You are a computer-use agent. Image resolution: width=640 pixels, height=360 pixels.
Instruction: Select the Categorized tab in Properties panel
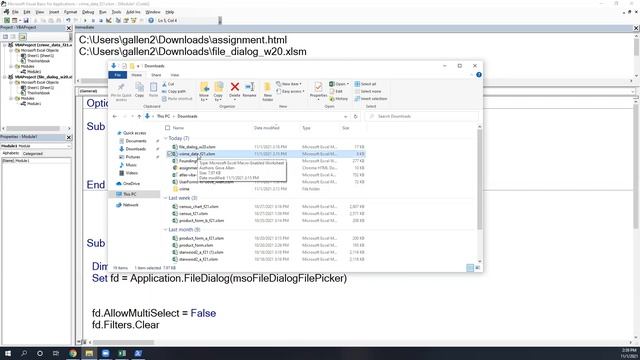pyautogui.click(x=33, y=153)
